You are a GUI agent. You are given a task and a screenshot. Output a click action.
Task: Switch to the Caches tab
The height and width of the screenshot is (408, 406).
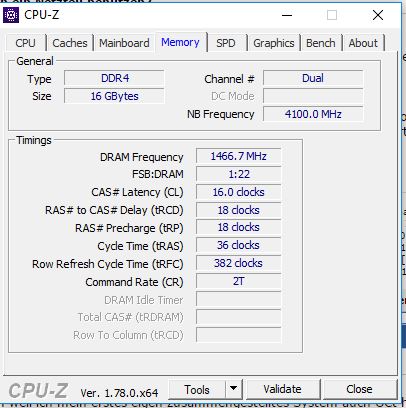pyautogui.click(x=70, y=43)
